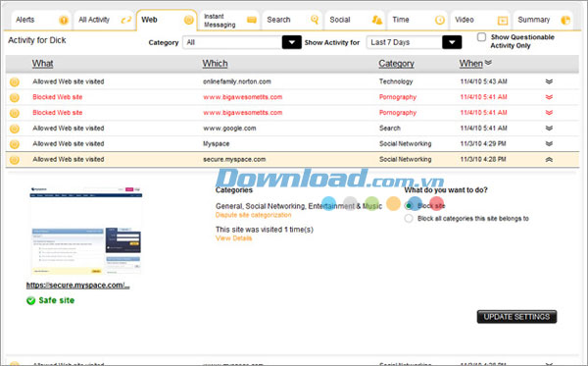Enable Show Questionable Activity Only checkbox

[481, 37]
